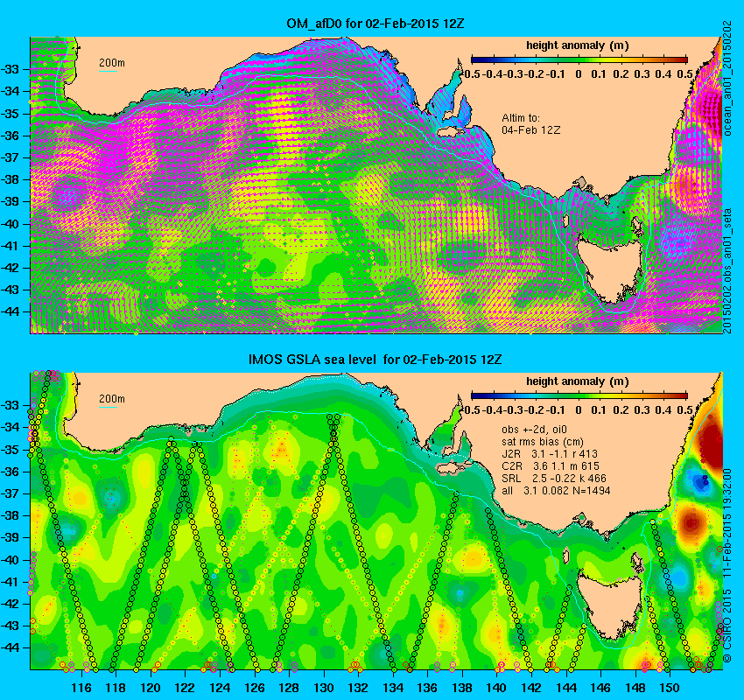Click latitude label "-33" of bottom map
This screenshot has height=700, width=744.
coord(10,405)
